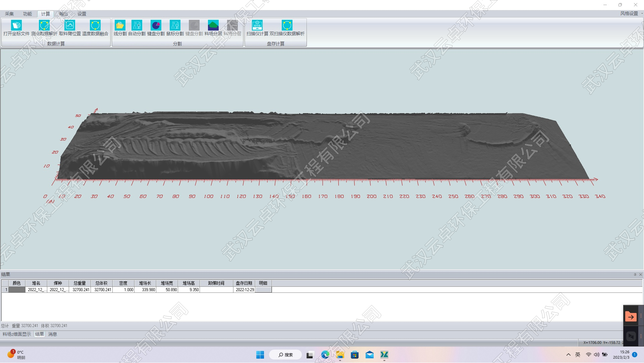The height and width of the screenshot is (363, 644).
Task: Choose the 线分割 tool
Action: click(120, 28)
